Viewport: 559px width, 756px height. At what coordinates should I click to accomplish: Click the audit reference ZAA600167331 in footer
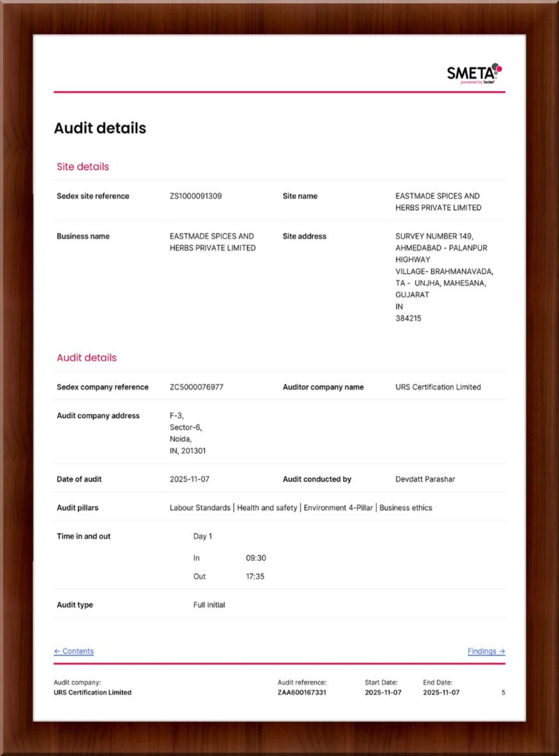pyautogui.click(x=302, y=692)
